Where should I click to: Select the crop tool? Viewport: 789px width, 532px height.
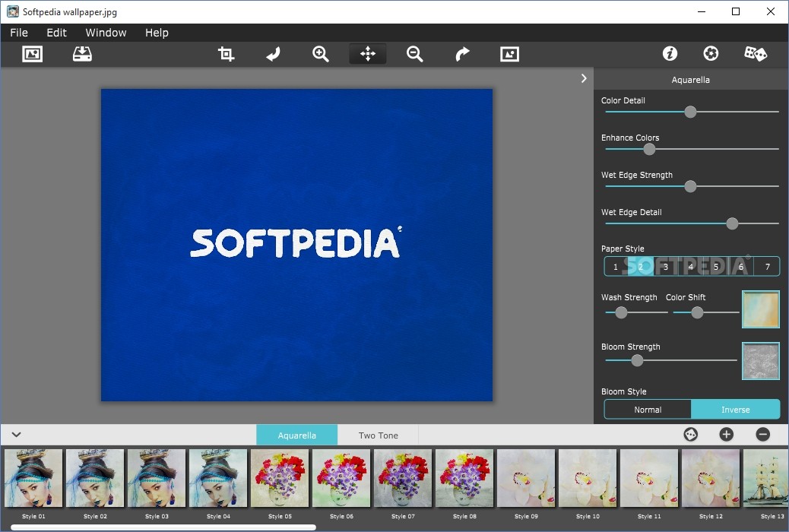(x=226, y=54)
